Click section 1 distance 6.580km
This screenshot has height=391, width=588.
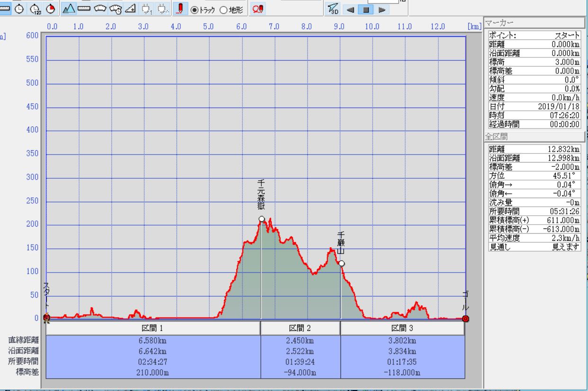153,340
